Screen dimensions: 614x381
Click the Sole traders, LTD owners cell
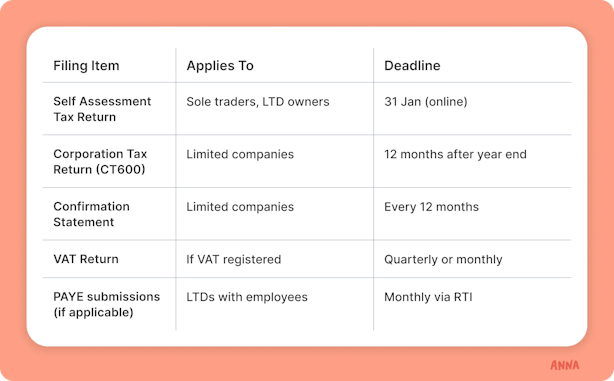pos(258,101)
